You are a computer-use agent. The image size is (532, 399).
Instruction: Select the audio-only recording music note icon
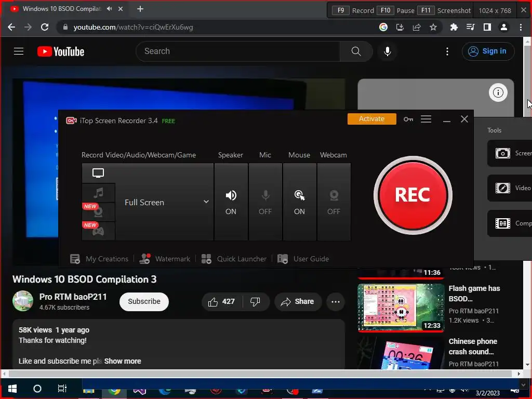click(x=98, y=193)
